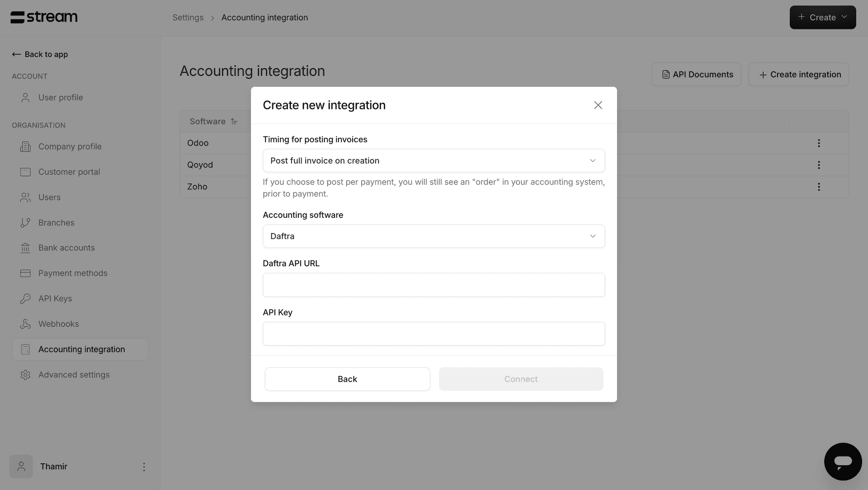Click the Stream logo

tap(44, 17)
